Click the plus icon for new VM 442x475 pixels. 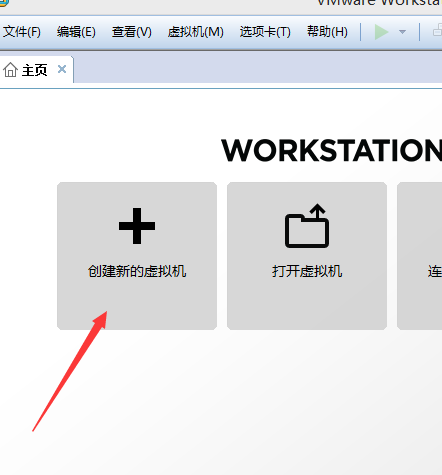tap(137, 226)
